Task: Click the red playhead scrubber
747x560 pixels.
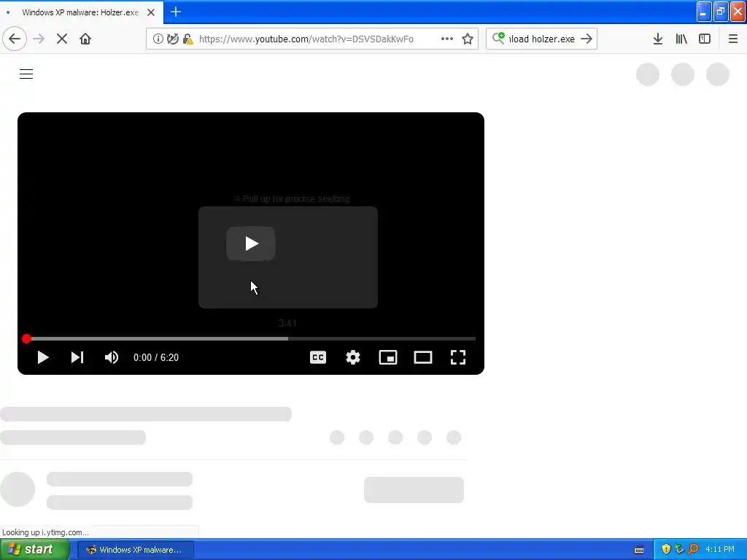Action: click(x=27, y=338)
